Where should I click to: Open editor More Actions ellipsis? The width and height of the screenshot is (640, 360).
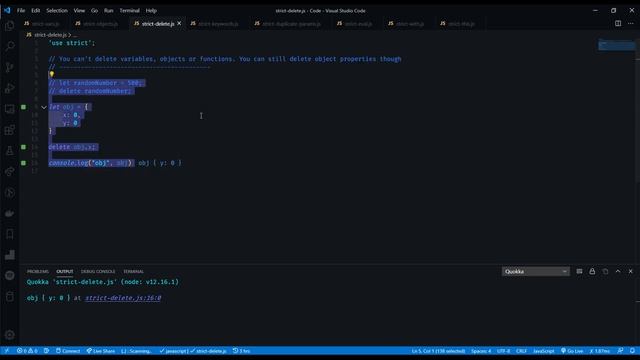[x=631, y=24]
